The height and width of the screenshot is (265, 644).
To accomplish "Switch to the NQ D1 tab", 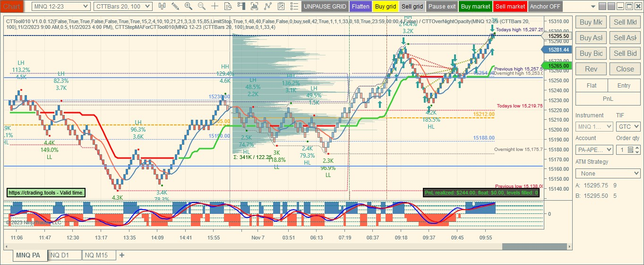I will [65, 255].
